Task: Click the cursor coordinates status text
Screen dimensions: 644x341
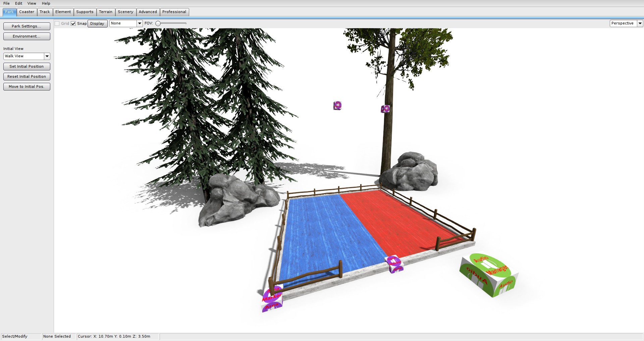Action: [114, 336]
